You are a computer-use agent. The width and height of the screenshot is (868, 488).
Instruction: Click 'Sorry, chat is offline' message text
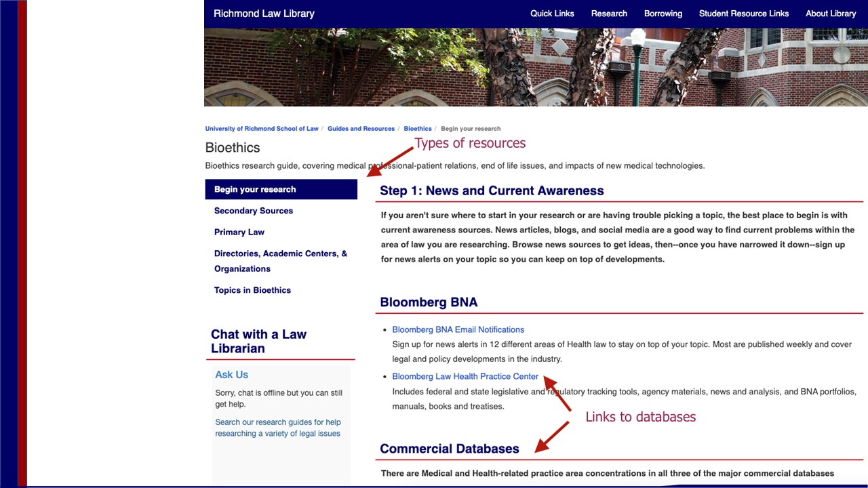pyautogui.click(x=279, y=399)
